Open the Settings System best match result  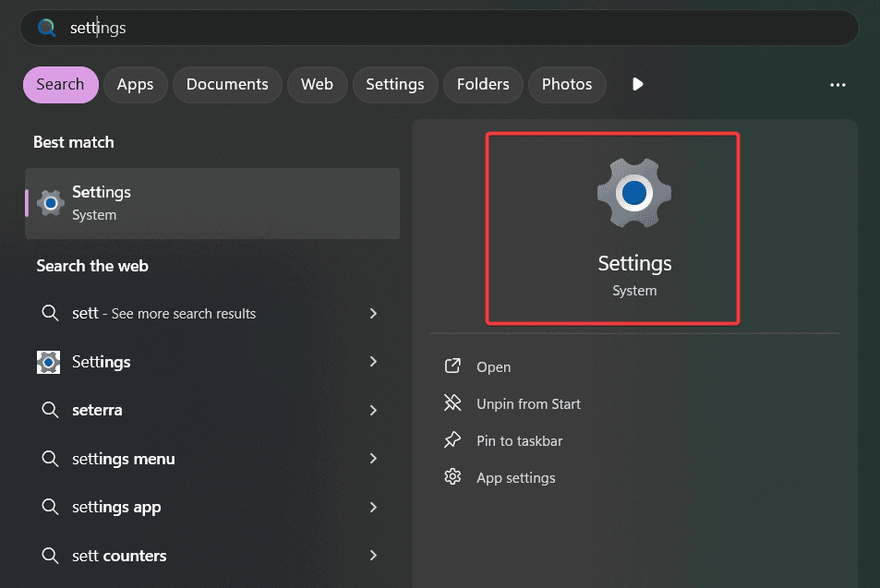click(212, 203)
